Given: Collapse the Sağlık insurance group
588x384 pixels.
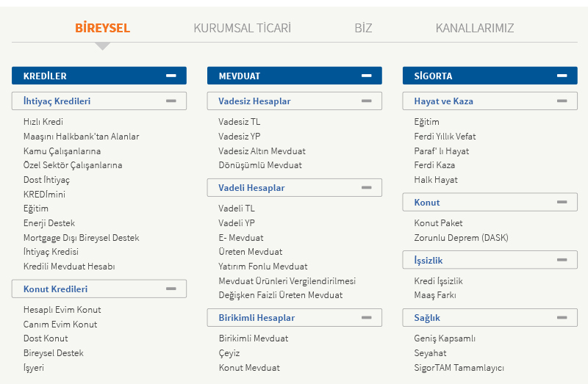Looking at the screenshot, I should point(562,317).
